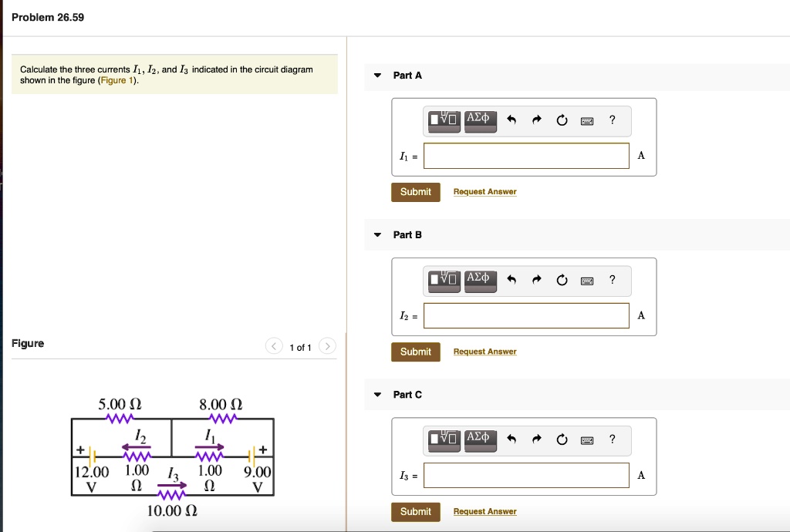Submit the answer for Part C
The width and height of the screenshot is (790, 532).
point(416,511)
